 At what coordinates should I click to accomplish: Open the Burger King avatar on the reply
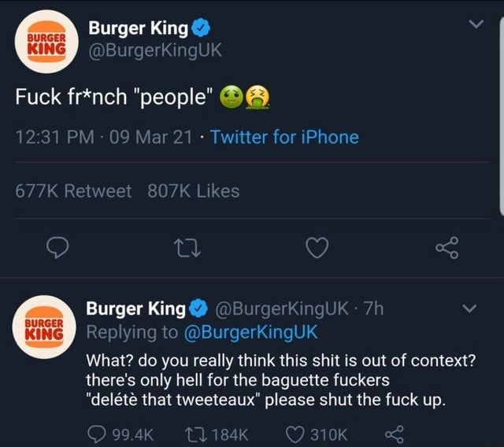[x=44, y=327]
